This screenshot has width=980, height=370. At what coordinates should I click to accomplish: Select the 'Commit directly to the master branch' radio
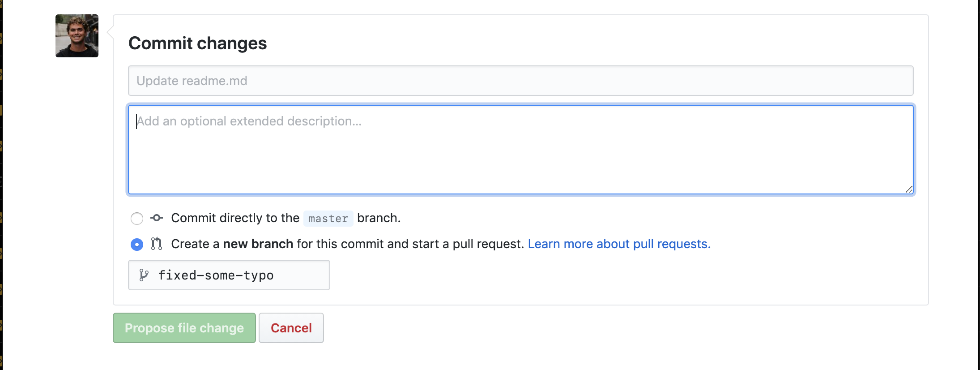tap(137, 219)
